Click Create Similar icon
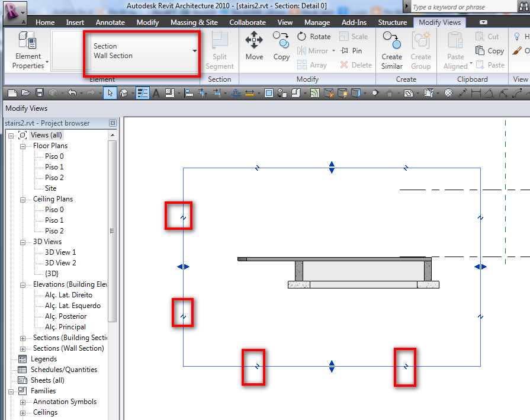This screenshot has height=420, width=530. [x=392, y=51]
